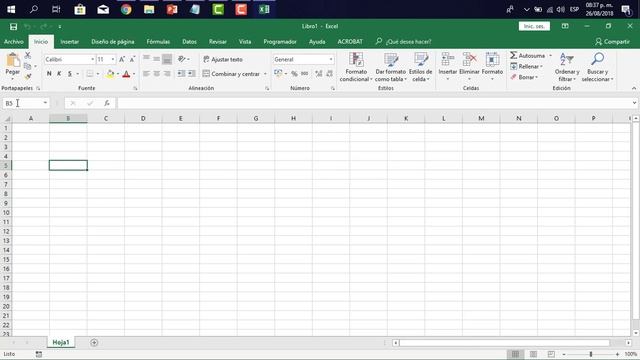Image resolution: width=640 pixels, height=360 pixels.
Task: Align text right
Action: (167, 74)
